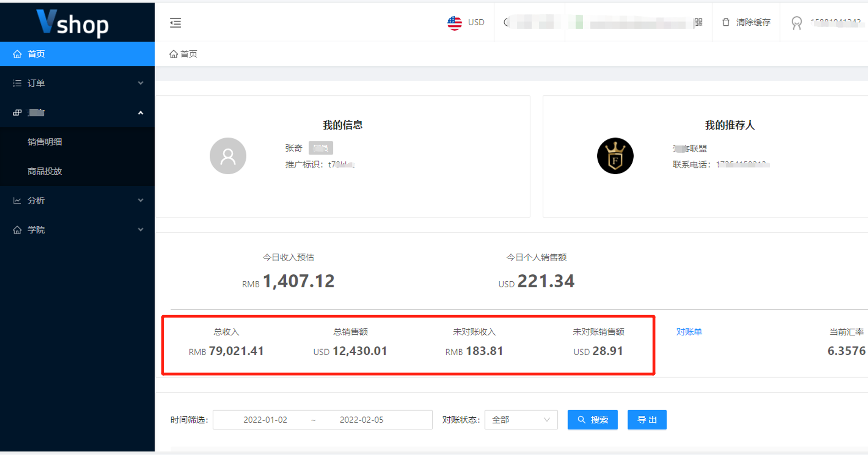The width and height of the screenshot is (868, 455).
Task: Open the 对账状态 全部 dropdown
Action: click(521, 419)
